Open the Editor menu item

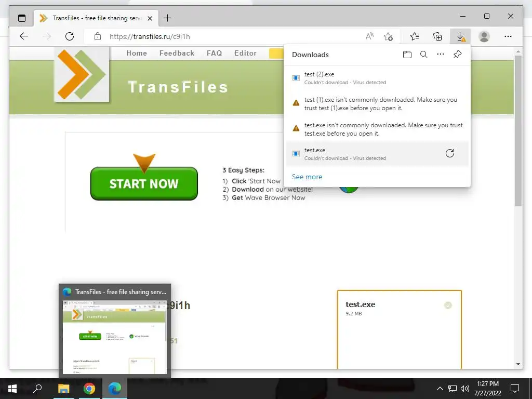(x=245, y=54)
